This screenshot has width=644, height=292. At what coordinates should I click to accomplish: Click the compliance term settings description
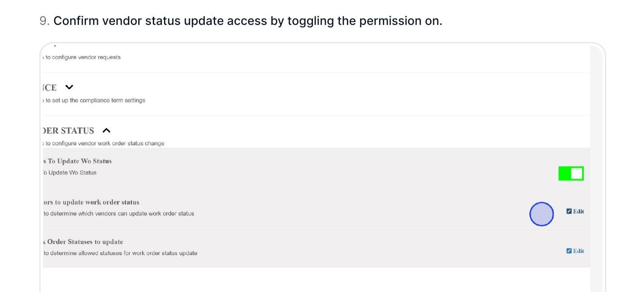95,100
